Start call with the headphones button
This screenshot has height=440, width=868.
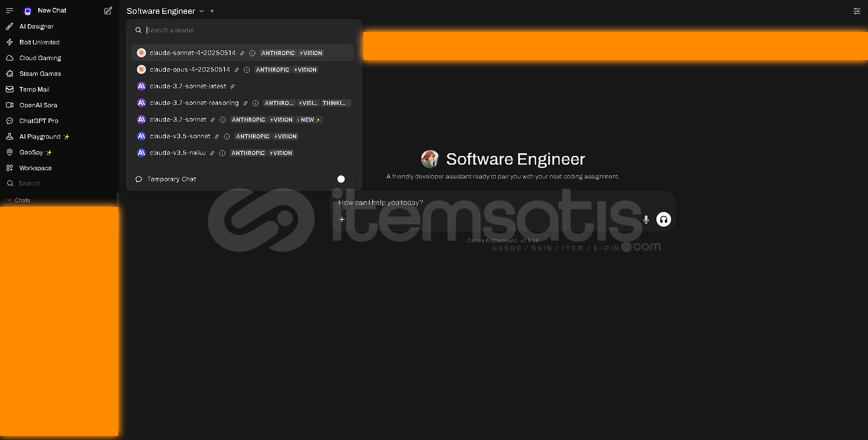click(x=664, y=219)
